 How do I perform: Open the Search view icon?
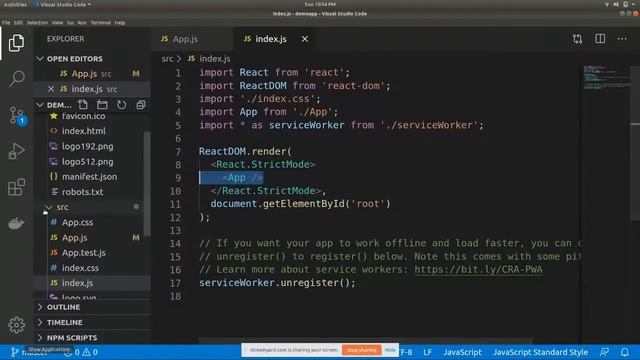[x=16, y=78]
